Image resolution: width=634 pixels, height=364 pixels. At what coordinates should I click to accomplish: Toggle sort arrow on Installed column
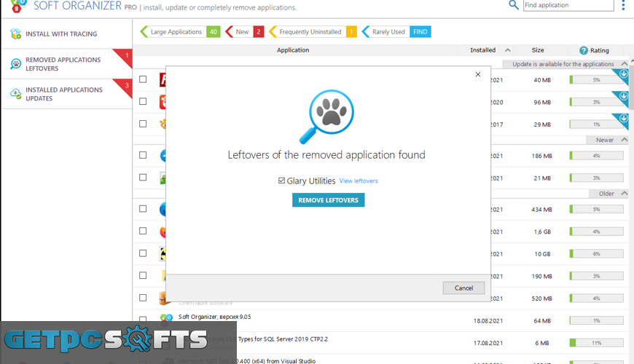point(507,50)
